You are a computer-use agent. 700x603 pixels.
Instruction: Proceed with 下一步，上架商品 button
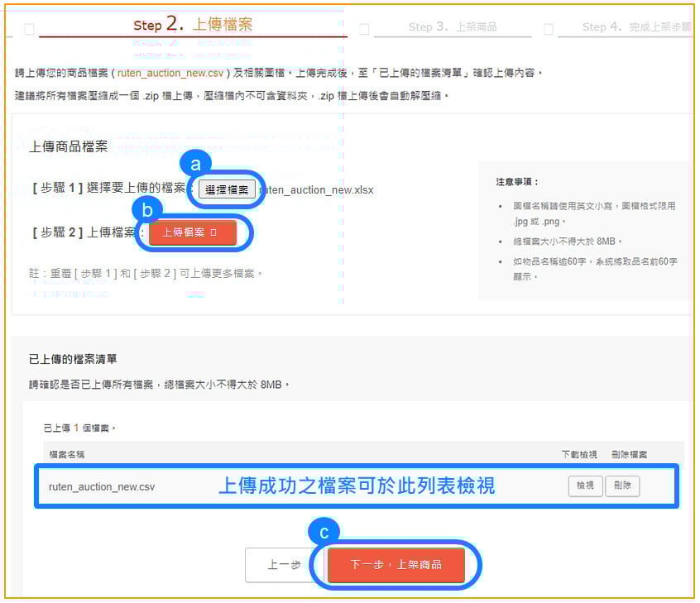pos(396,565)
